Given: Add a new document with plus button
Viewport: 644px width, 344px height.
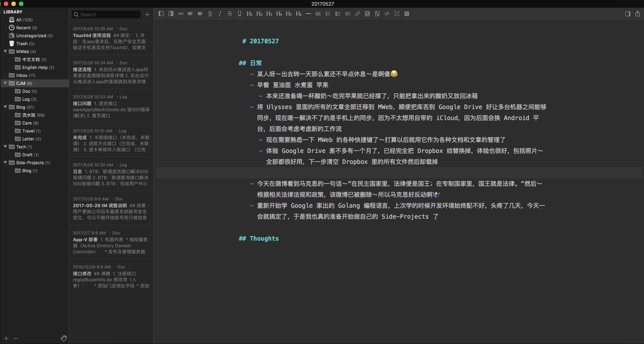Looking at the screenshot, I should pos(147,15).
